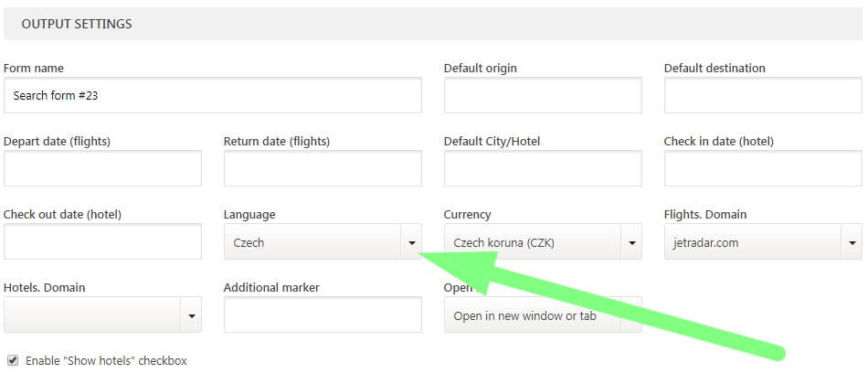Click the Form name input field

click(x=212, y=95)
